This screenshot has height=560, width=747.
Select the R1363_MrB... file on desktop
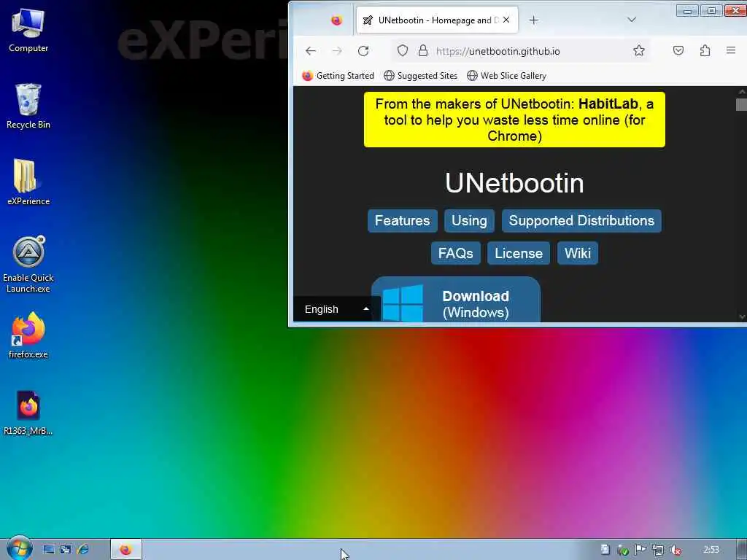tap(28, 413)
